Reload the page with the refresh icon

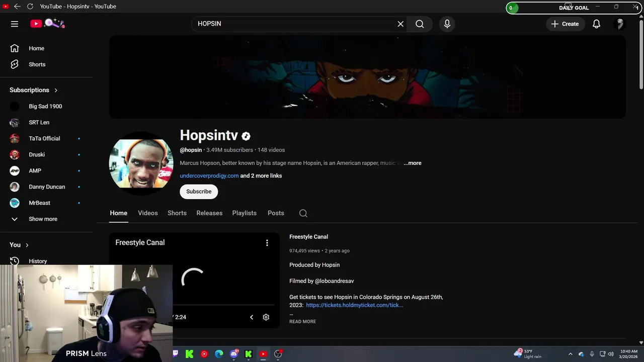click(x=30, y=6)
